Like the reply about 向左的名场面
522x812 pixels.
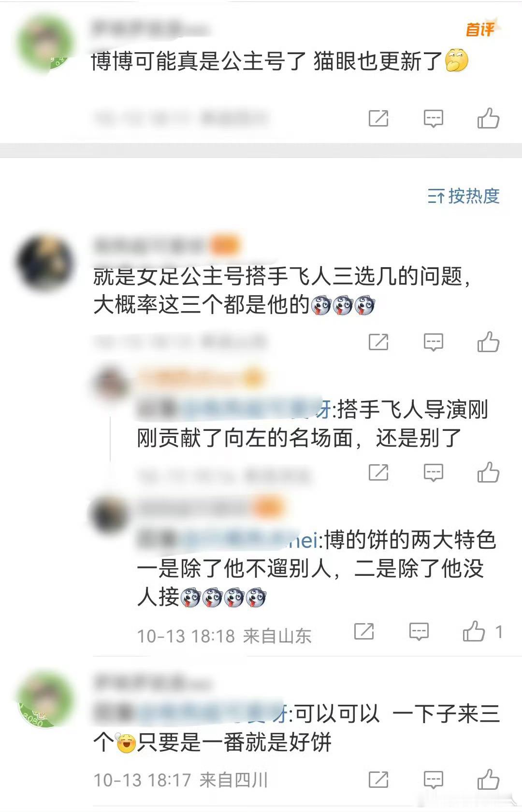(x=488, y=472)
